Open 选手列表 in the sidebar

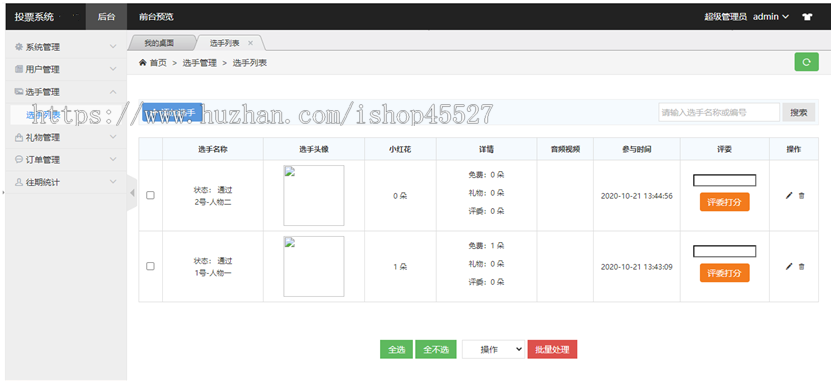[43, 114]
